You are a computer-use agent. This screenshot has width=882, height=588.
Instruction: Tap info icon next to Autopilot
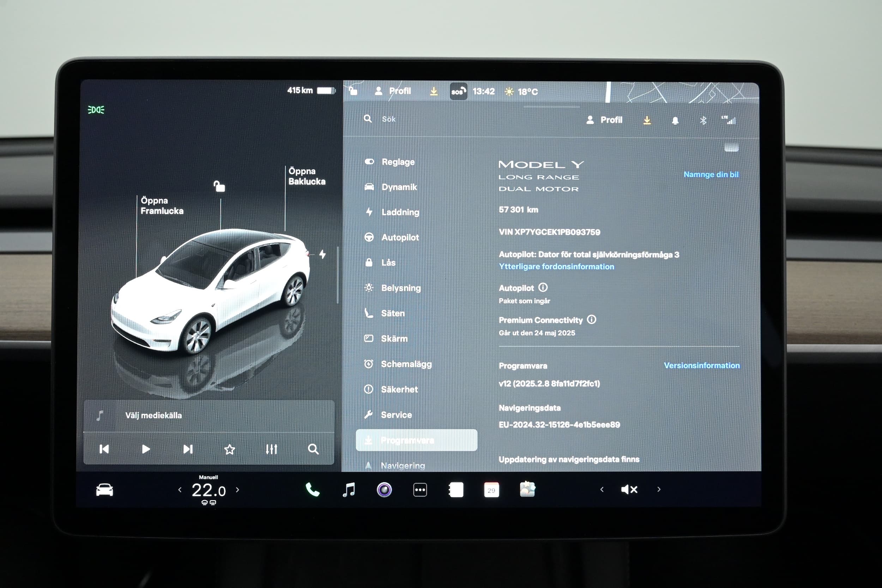(x=543, y=287)
